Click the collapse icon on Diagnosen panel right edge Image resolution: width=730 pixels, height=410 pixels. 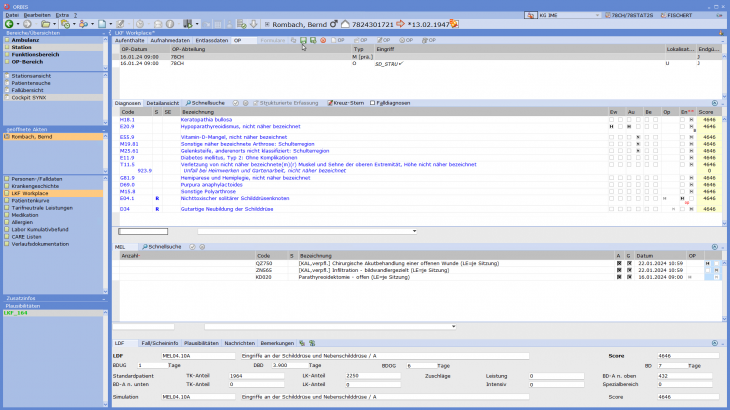click(714, 103)
